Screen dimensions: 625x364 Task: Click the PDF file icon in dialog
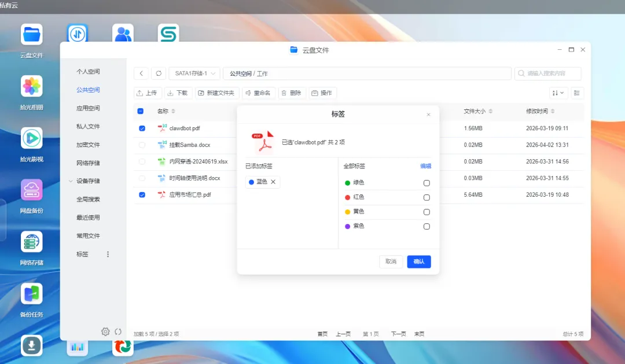point(263,142)
